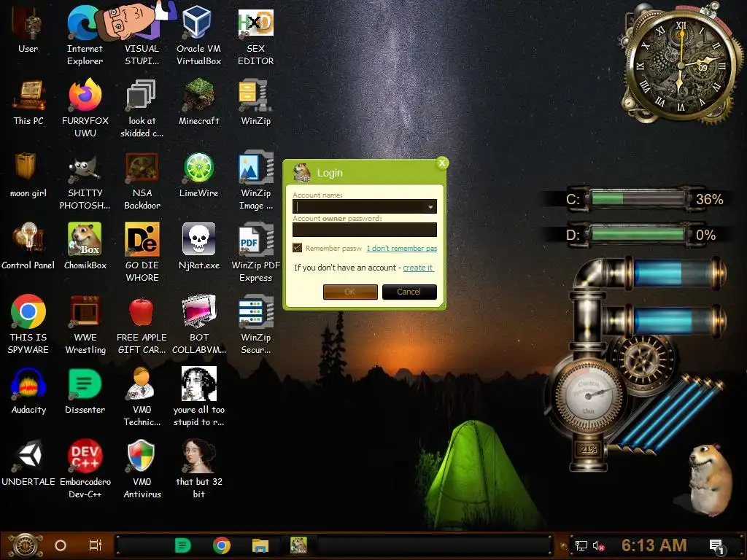The height and width of the screenshot is (560, 747).
Task: Open the User desktop icon
Action: point(28,29)
